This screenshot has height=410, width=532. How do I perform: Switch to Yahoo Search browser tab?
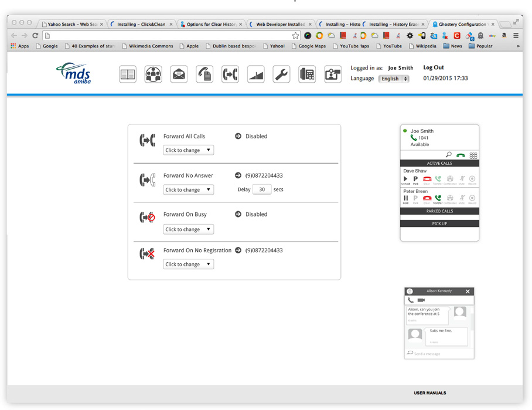72,24
